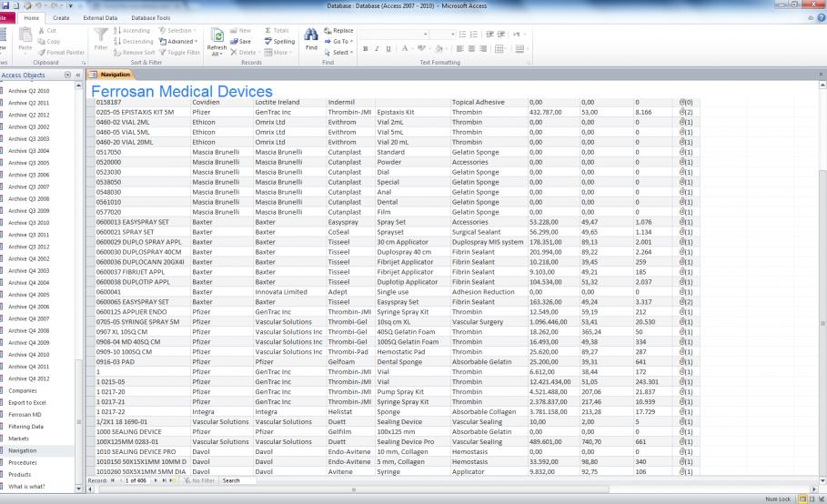Click the record Search box
The image size is (827, 504).
[238, 481]
